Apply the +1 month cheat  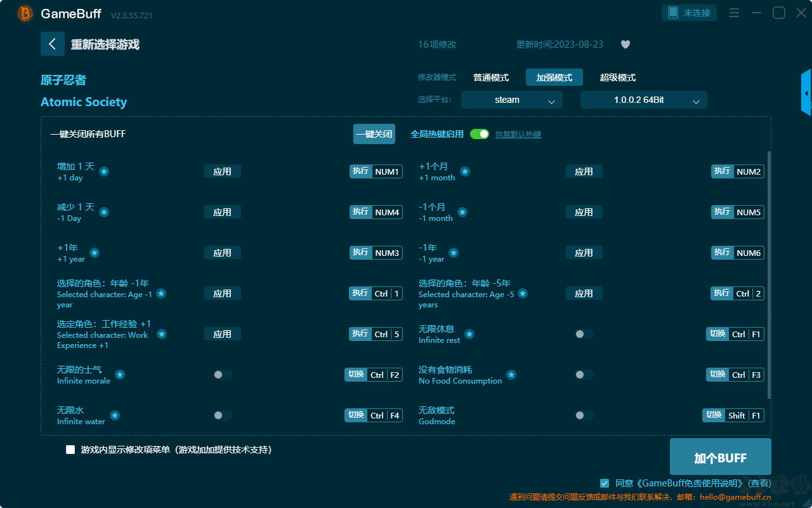point(584,171)
